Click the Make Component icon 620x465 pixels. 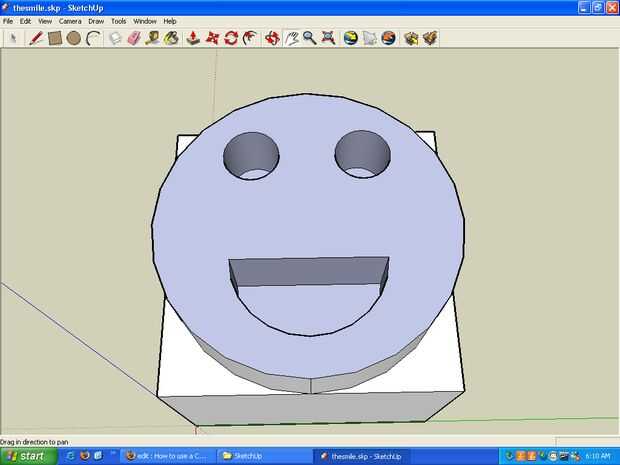(x=115, y=38)
